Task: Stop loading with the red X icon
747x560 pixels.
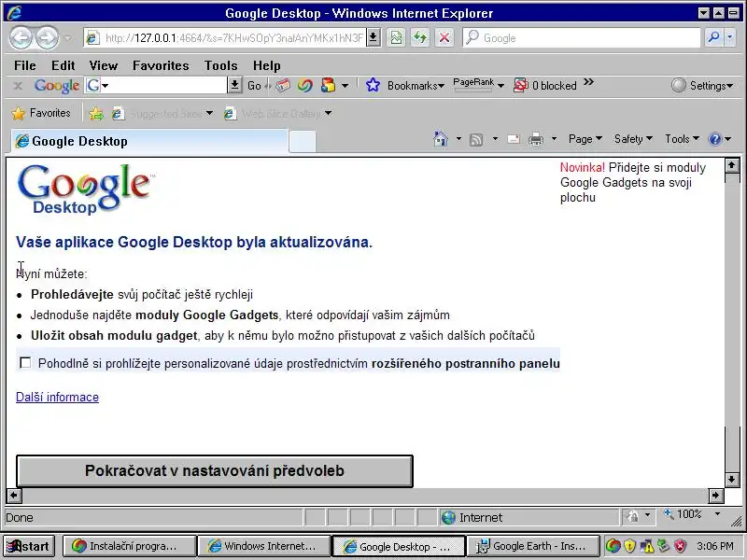Action: click(444, 37)
